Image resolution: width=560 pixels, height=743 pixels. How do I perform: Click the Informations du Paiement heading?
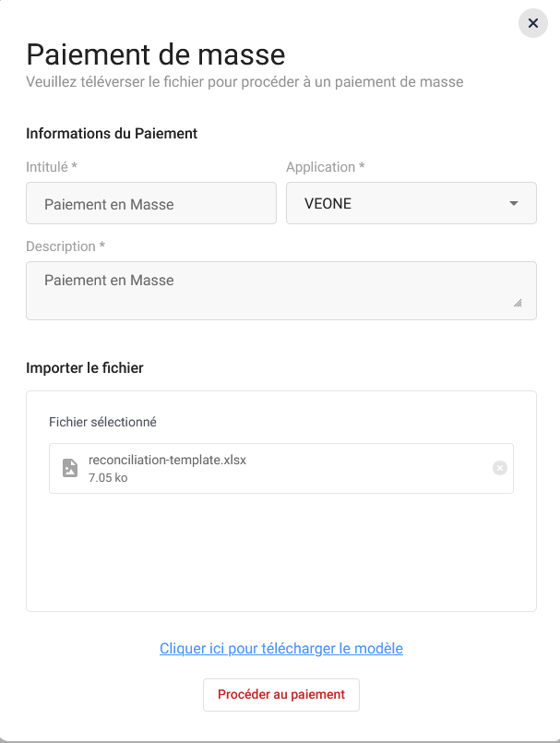point(112,133)
